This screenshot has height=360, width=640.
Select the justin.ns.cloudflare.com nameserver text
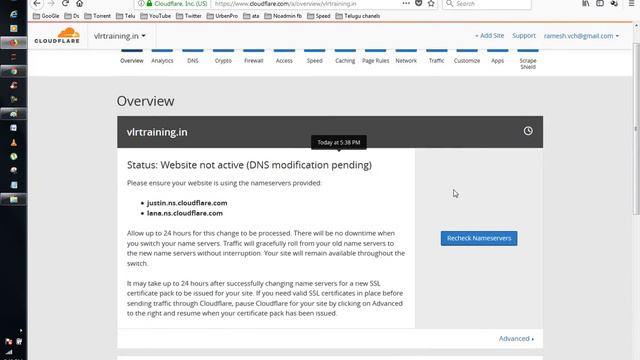pyautogui.click(x=187, y=203)
